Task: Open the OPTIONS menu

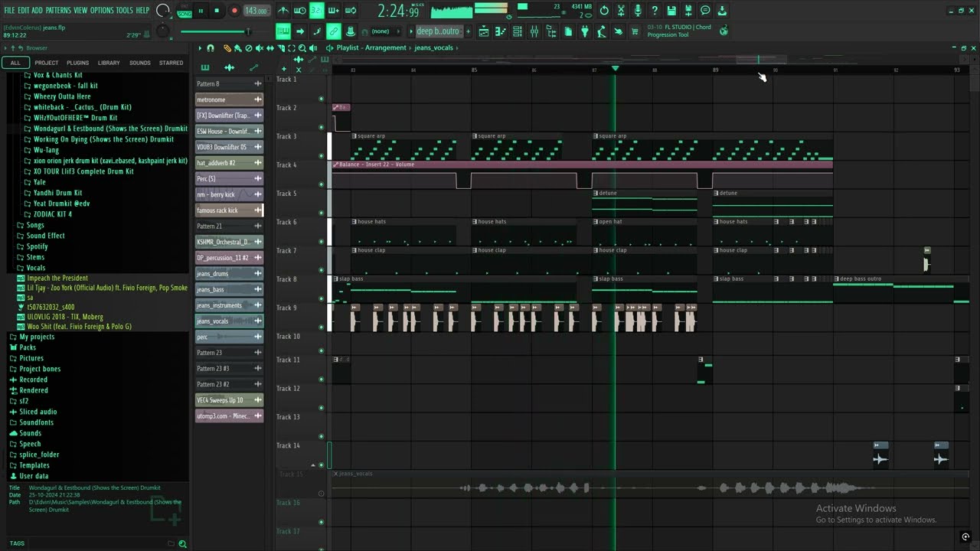Action: tap(102, 10)
